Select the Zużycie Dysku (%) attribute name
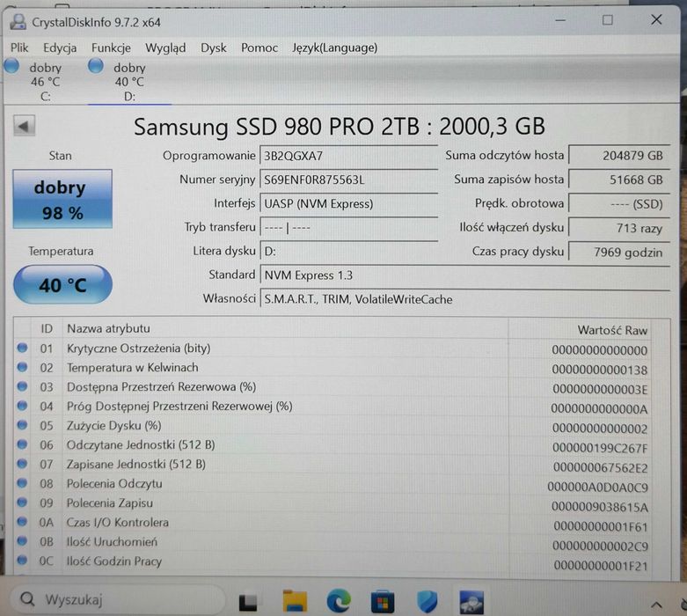Viewport: 687px width, 616px height. coord(114,426)
